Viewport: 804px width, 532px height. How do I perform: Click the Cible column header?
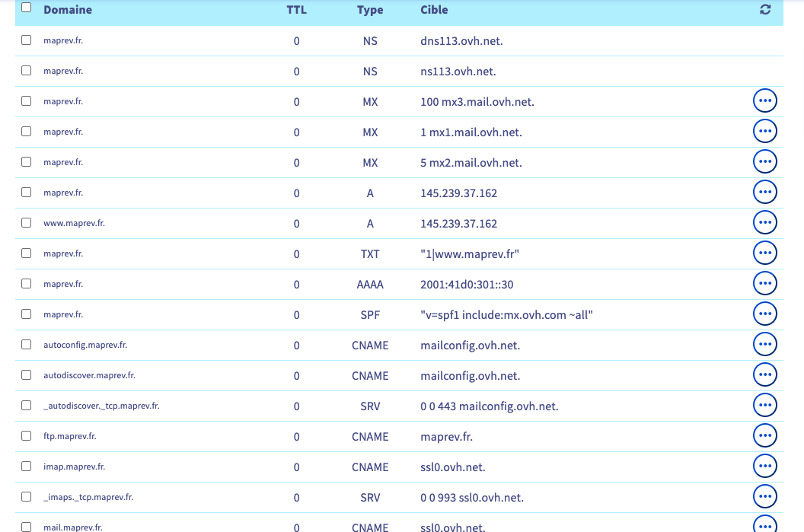pos(434,10)
